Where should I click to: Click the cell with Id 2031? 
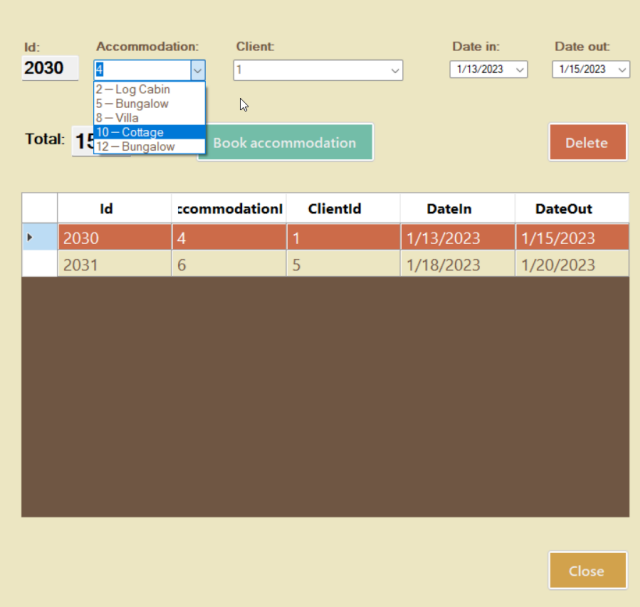115,264
